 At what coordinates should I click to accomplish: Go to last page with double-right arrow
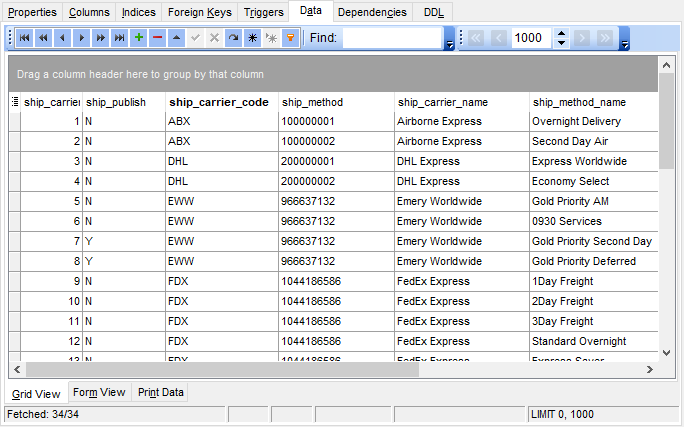(605, 38)
